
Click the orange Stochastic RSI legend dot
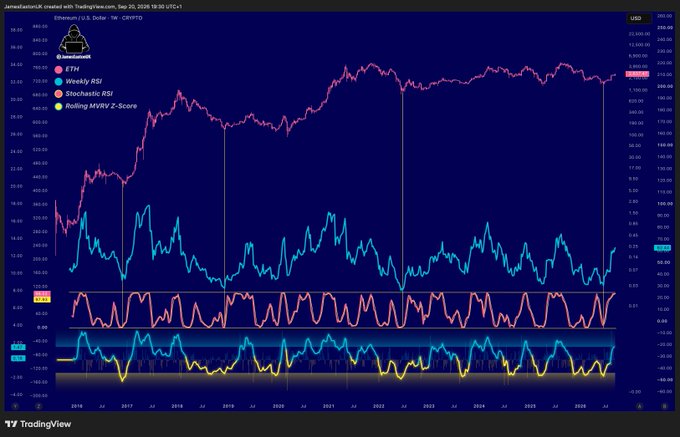tap(59, 94)
